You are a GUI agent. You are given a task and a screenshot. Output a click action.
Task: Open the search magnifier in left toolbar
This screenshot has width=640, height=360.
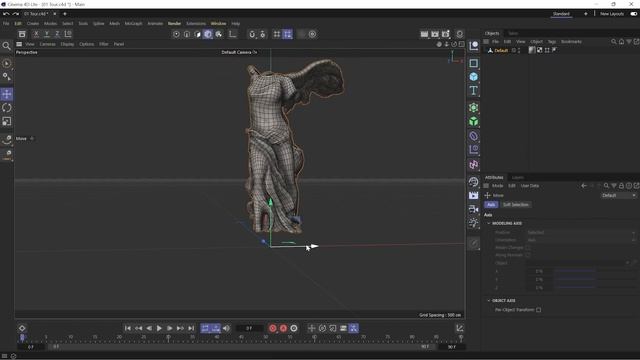tap(7, 46)
